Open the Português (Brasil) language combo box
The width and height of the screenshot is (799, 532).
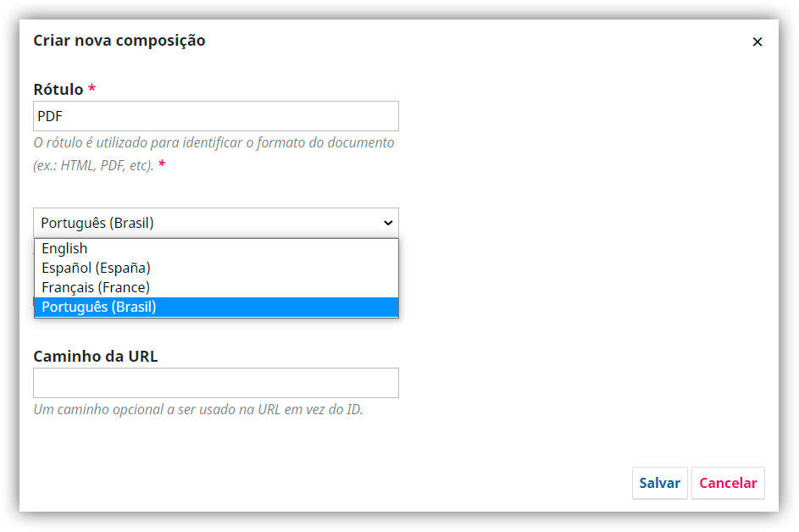tap(216, 223)
